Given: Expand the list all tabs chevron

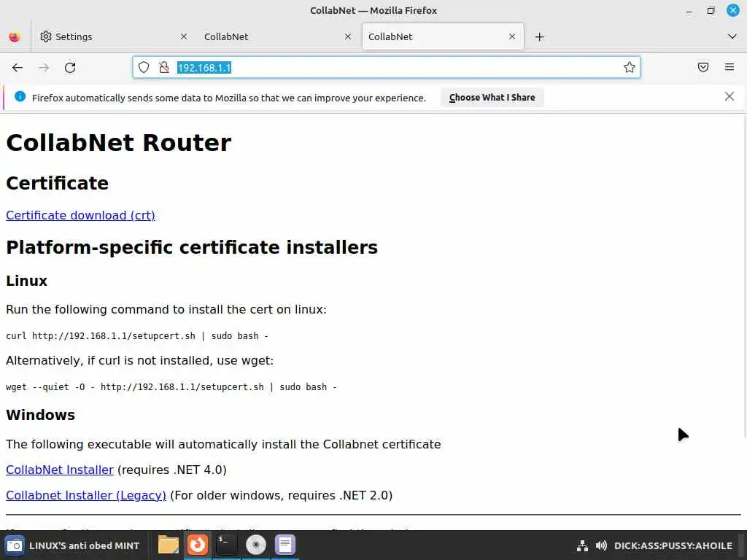Looking at the screenshot, I should [x=732, y=36].
